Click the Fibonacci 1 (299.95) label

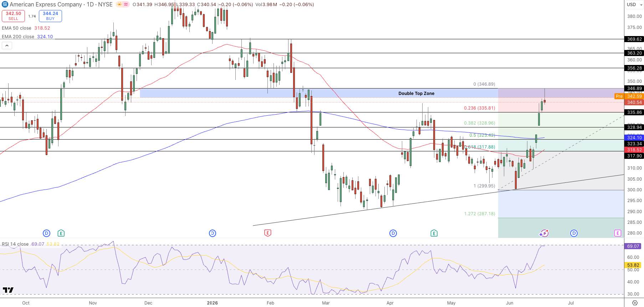(484, 186)
